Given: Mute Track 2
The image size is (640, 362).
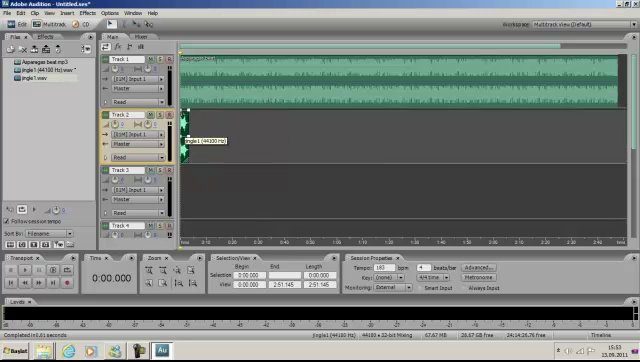Looking at the screenshot, I should (150, 115).
